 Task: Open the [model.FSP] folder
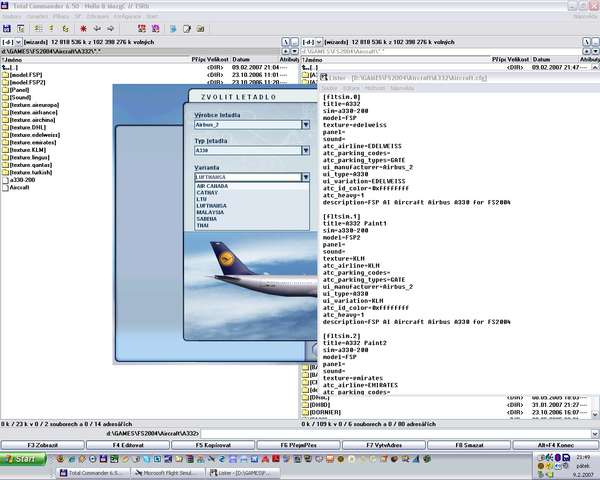(x=26, y=75)
